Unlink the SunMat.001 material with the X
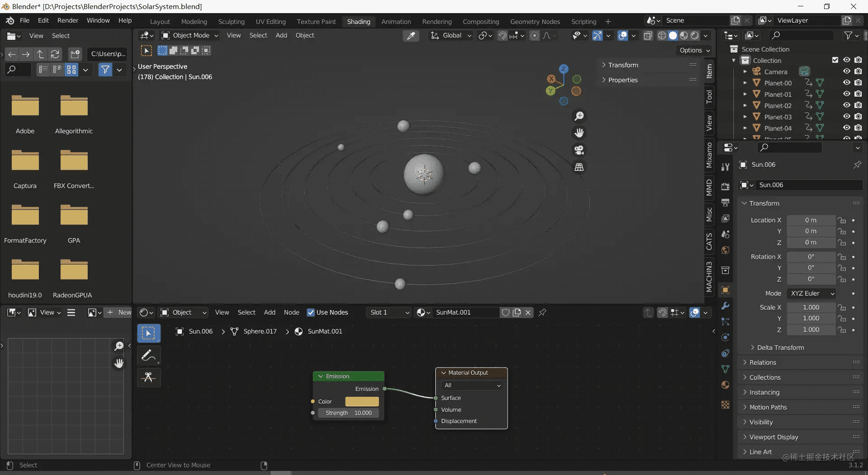 coord(528,312)
